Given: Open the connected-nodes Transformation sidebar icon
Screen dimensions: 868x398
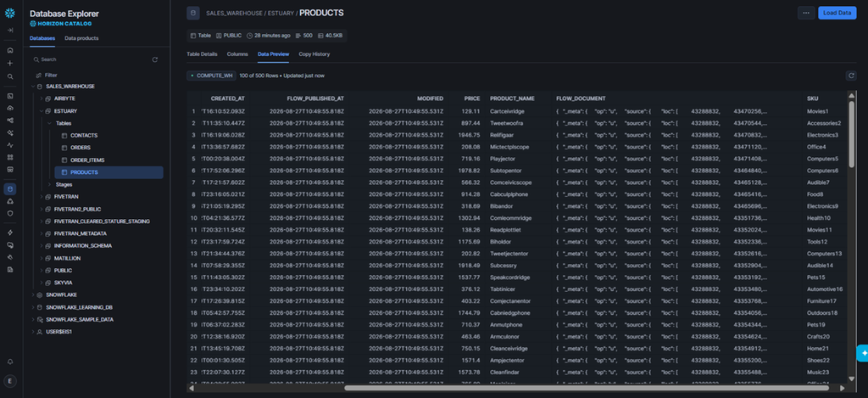Looking at the screenshot, I should (10, 121).
